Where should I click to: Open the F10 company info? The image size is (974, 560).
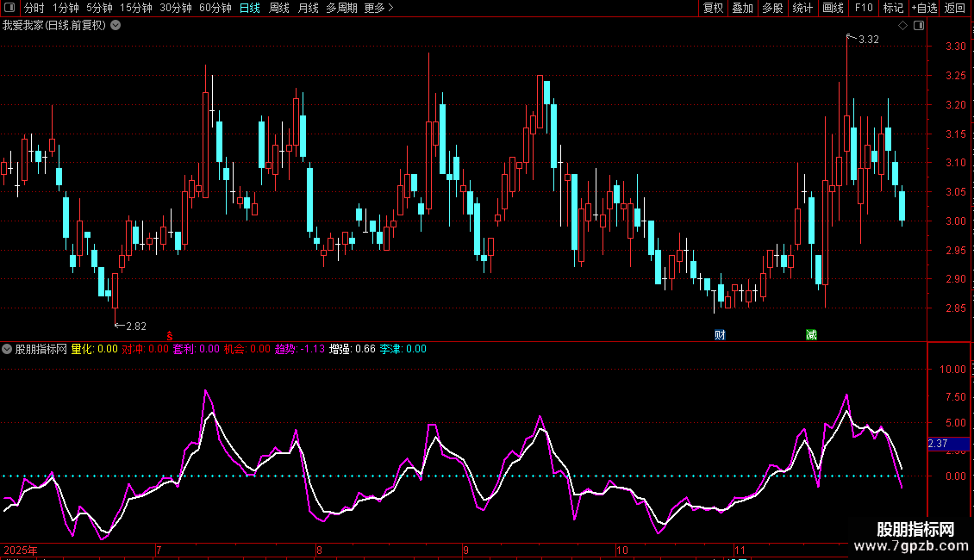pos(864,8)
